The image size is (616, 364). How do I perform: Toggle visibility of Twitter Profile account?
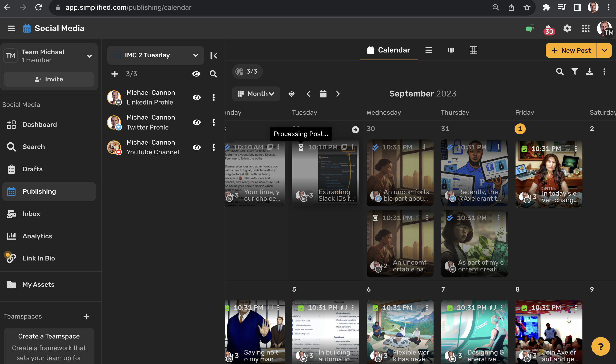point(196,122)
